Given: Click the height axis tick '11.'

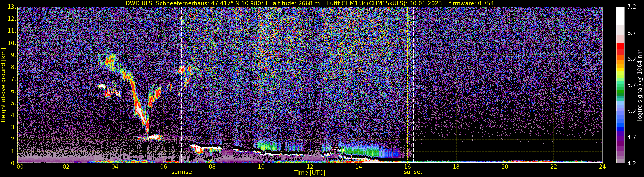Looking at the screenshot, I should 12,31.
